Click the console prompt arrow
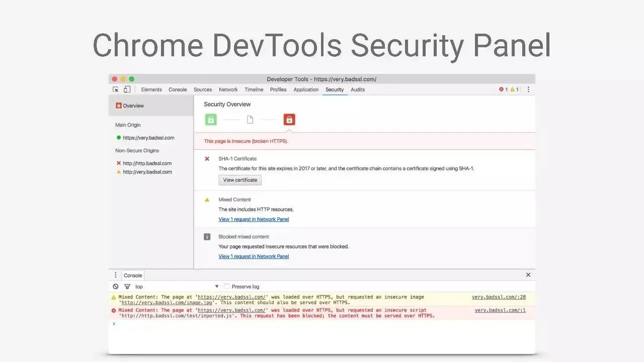Screen dimensions: 644x362 click(114, 324)
